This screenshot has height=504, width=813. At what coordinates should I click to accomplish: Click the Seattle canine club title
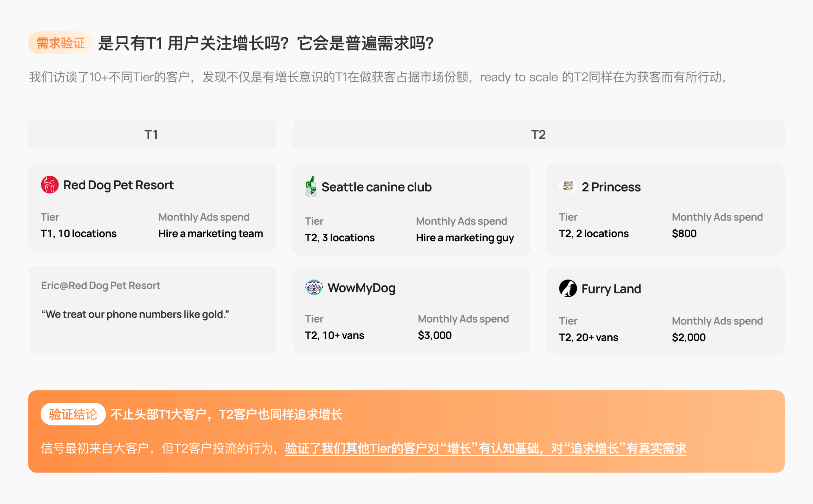[x=376, y=187]
